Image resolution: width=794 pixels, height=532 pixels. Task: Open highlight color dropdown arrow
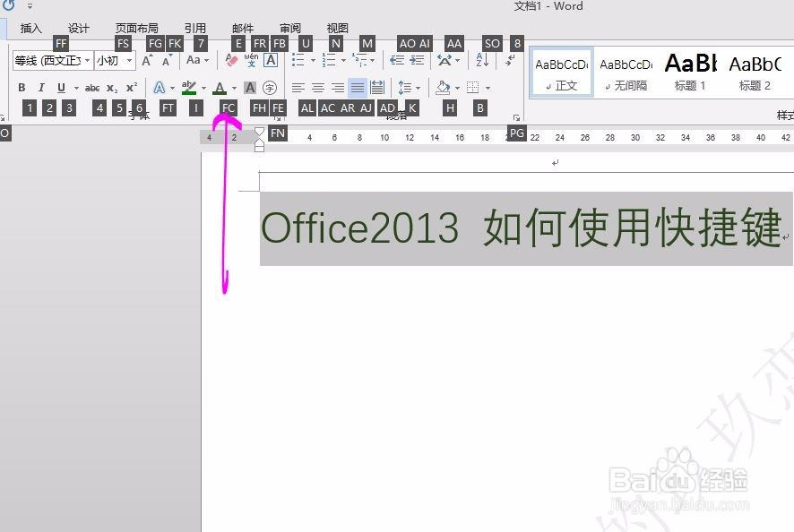[203, 88]
